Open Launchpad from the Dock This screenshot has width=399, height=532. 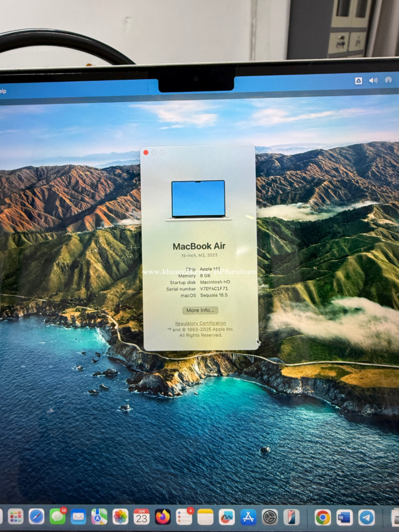pos(16,517)
